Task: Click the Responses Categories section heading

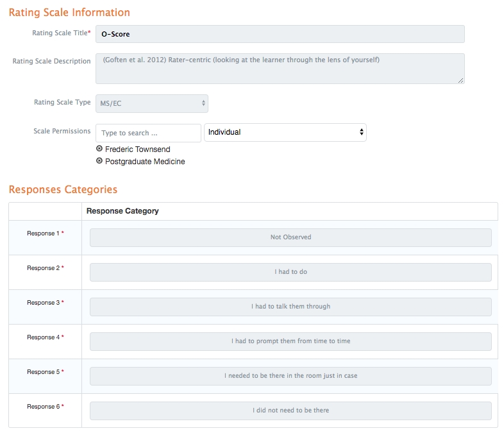Action: pyautogui.click(x=63, y=189)
